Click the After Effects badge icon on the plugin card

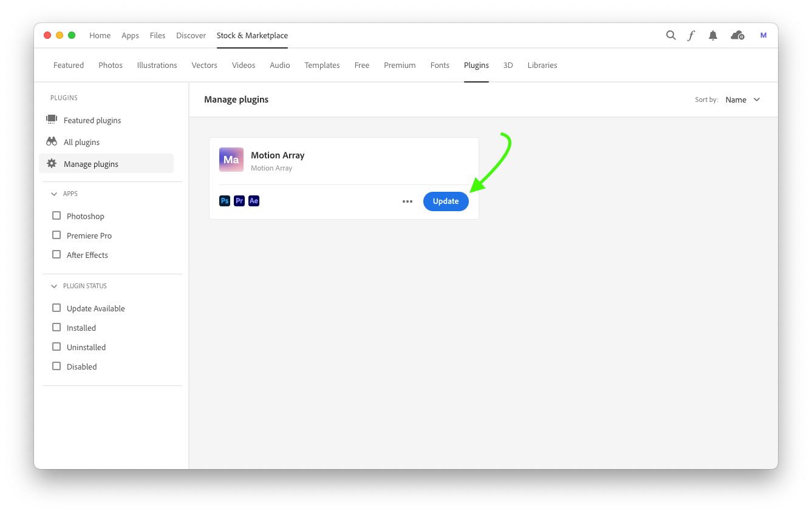[254, 200]
